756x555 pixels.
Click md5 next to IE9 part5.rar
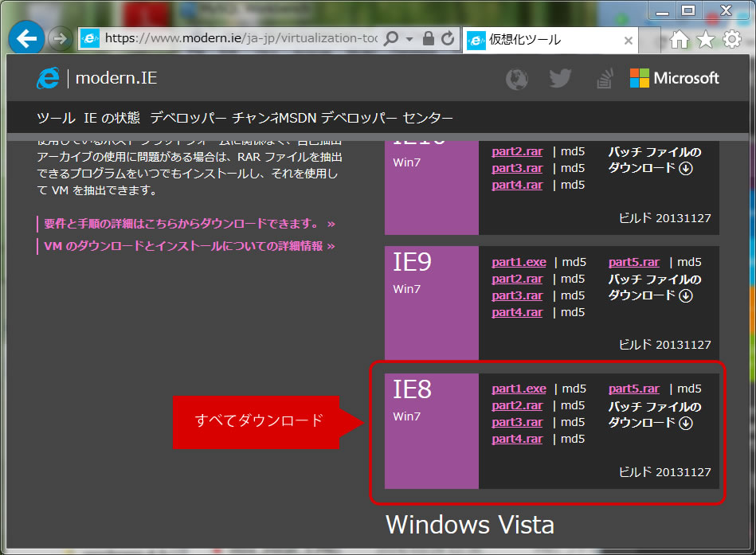tap(689, 262)
